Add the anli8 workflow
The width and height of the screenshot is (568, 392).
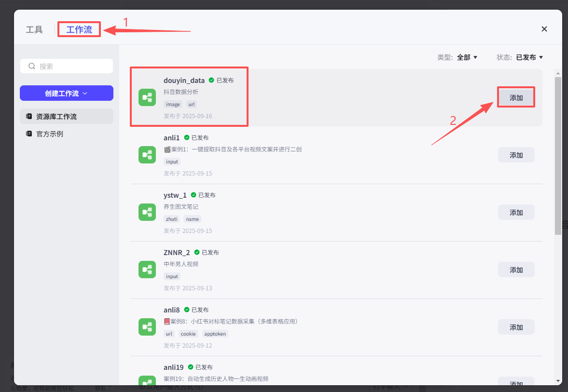point(516,327)
